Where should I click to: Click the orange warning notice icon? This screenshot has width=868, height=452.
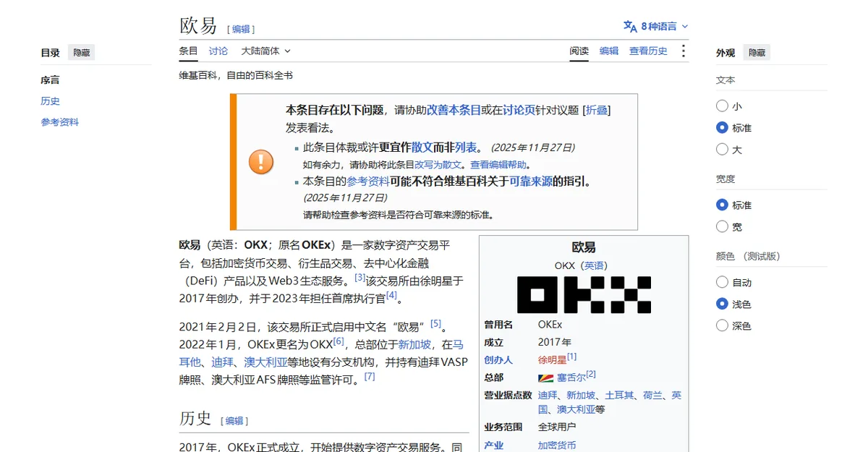coord(261,161)
